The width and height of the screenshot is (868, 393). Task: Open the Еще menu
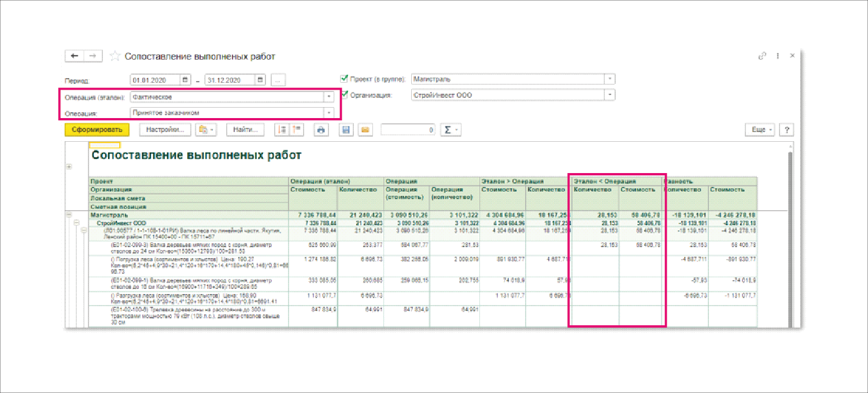(x=760, y=130)
